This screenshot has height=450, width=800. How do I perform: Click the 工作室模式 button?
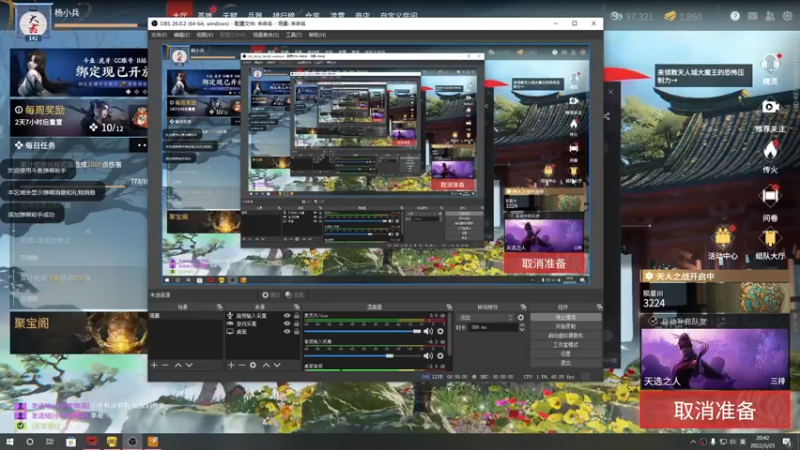click(x=565, y=345)
